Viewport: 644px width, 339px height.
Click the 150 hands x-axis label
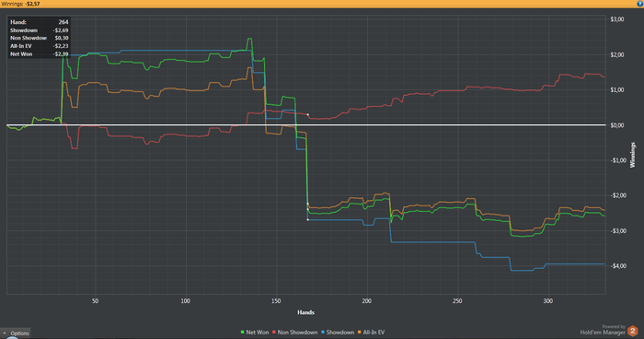point(276,301)
